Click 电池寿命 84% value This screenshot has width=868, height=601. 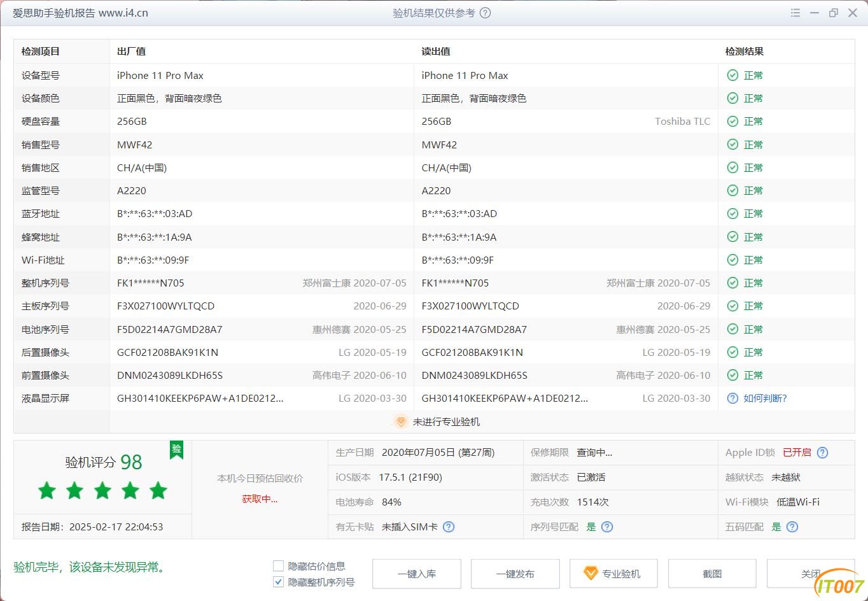coord(391,502)
